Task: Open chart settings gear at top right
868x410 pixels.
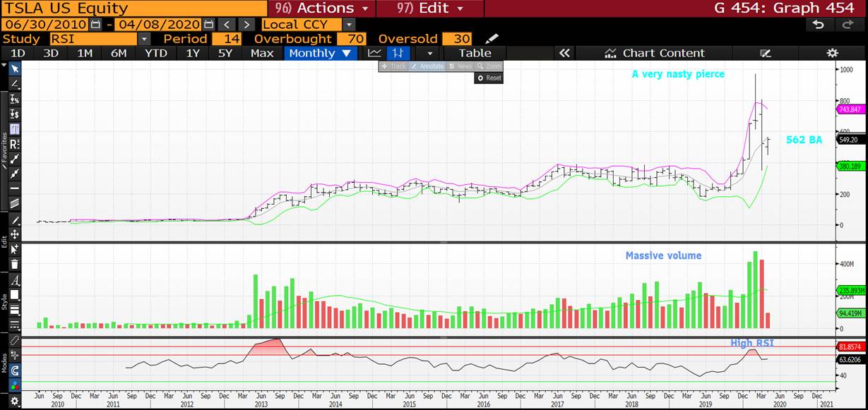Action: pos(832,53)
